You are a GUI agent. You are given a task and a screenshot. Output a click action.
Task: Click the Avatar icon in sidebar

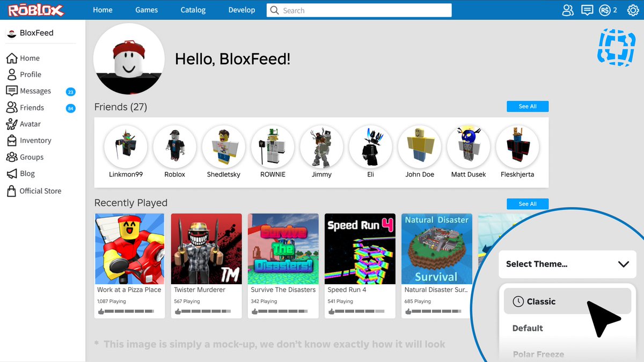(12, 124)
